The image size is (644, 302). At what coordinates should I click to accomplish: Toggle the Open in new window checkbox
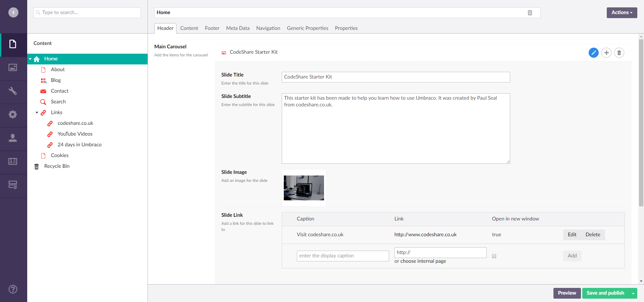(494, 256)
